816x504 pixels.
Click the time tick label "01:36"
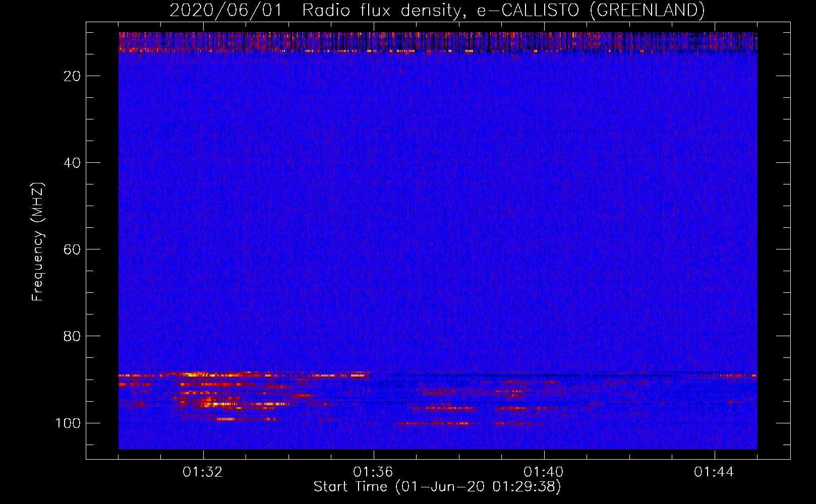click(373, 472)
